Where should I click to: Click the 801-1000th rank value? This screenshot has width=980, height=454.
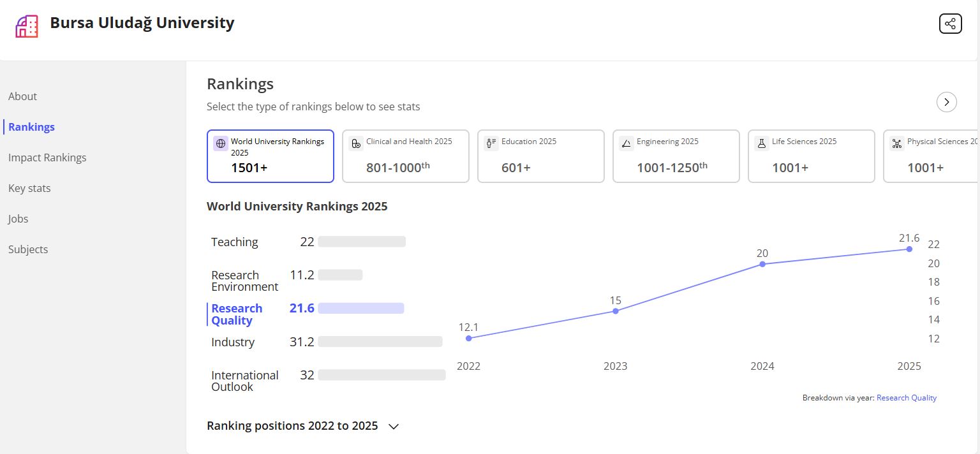pos(398,168)
